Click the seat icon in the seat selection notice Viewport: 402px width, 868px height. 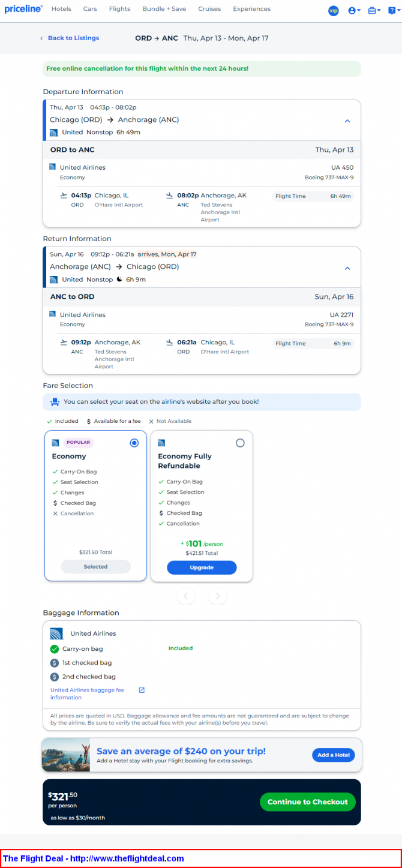click(x=55, y=402)
